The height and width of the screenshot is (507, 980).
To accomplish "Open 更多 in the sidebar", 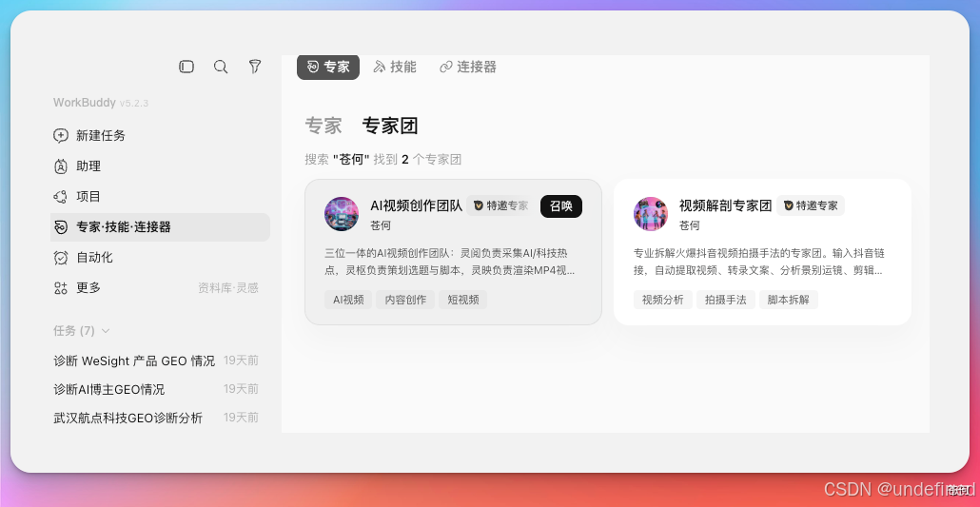I will (x=160, y=288).
